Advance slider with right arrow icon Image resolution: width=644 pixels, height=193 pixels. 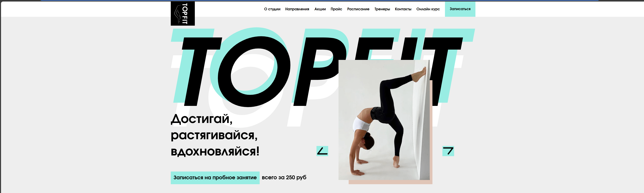tap(448, 151)
